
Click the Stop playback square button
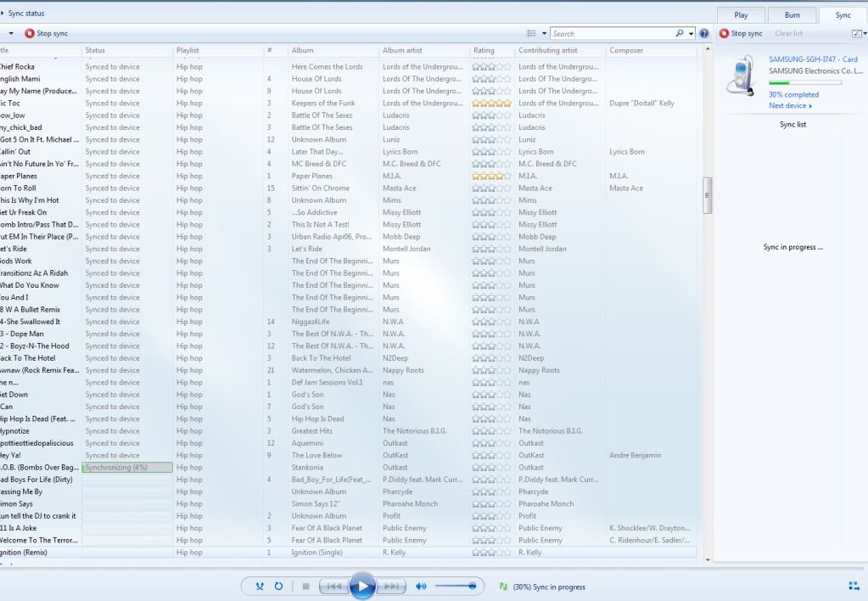pyautogui.click(x=305, y=586)
